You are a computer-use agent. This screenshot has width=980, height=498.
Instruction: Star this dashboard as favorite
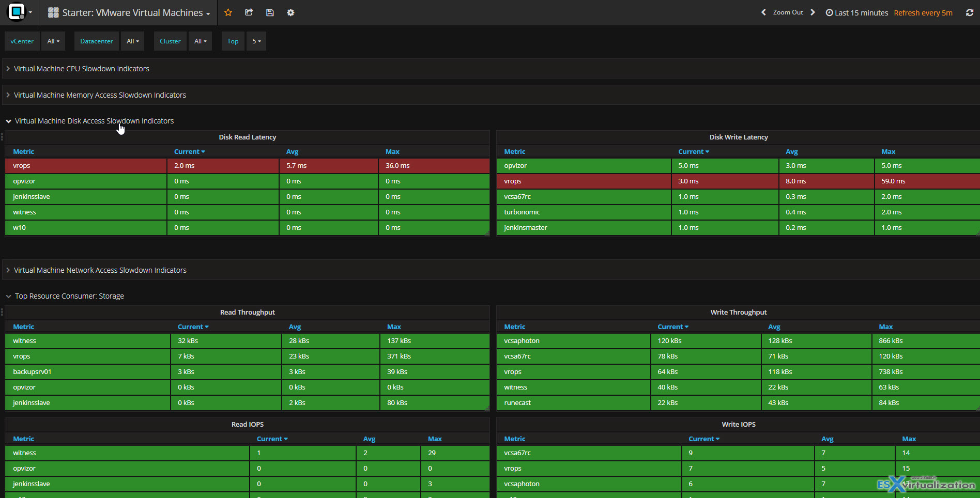[x=228, y=12]
